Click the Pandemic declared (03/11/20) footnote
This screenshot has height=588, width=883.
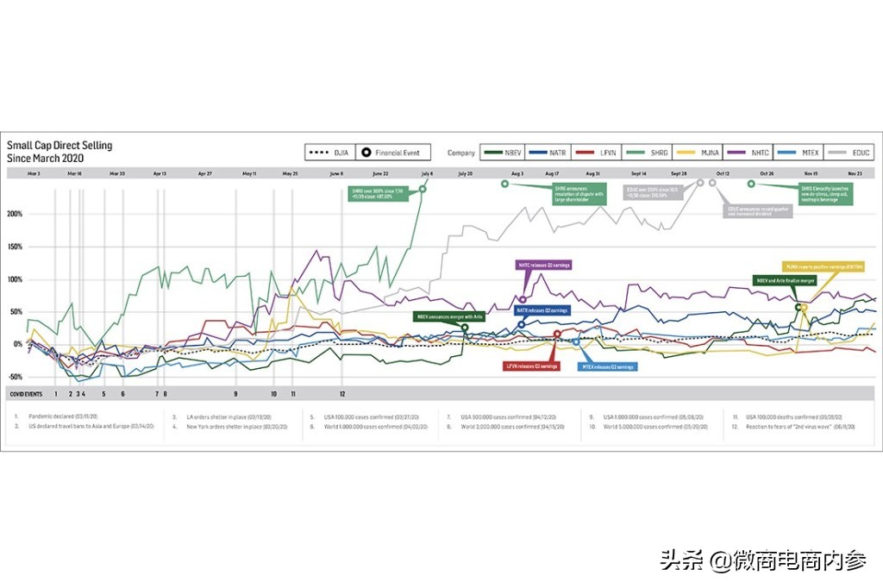(x=66, y=415)
